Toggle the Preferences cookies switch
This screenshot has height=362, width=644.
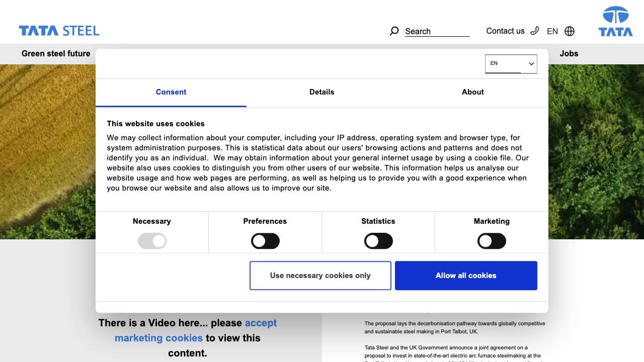[x=265, y=241]
